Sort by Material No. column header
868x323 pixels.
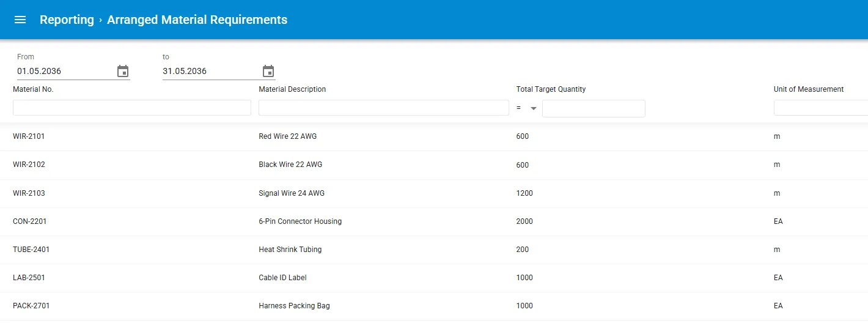[x=33, y=89]
